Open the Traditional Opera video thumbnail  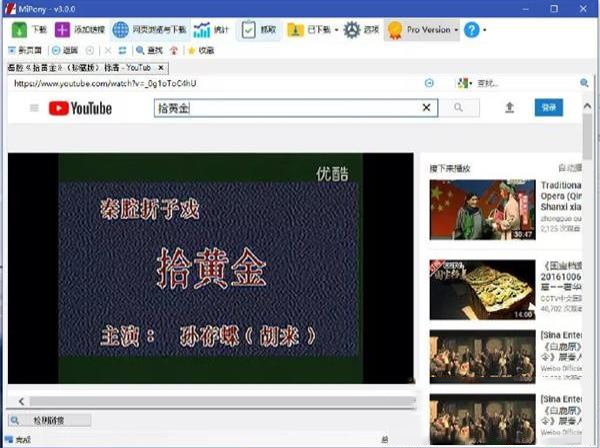(483, 210)
